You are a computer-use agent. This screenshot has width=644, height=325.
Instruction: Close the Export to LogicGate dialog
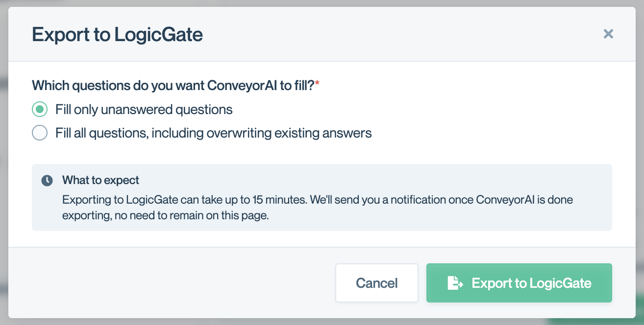click(x=608, y=34)
